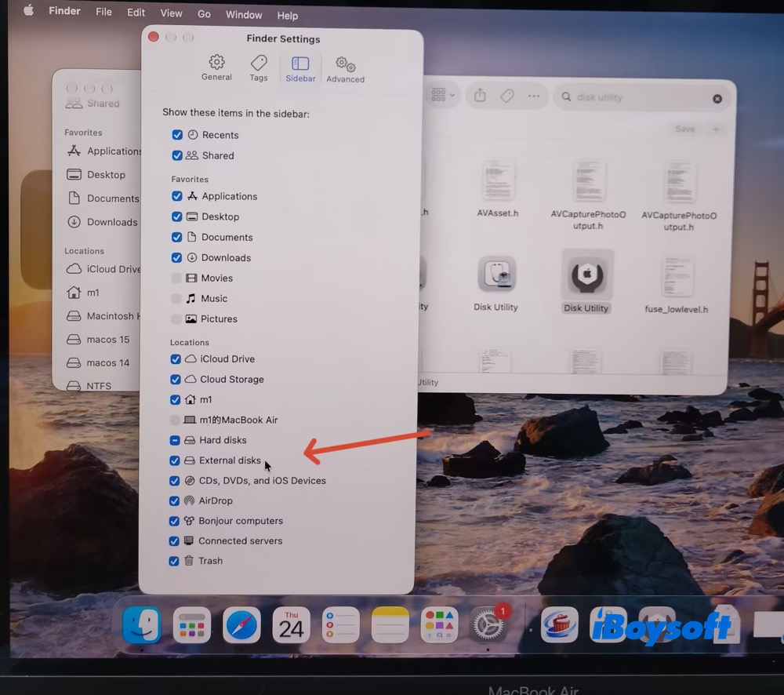The width and height of the screenshot is (784, 695).
Task: Toggle the External disks checkbox
Action: [175, 460]
